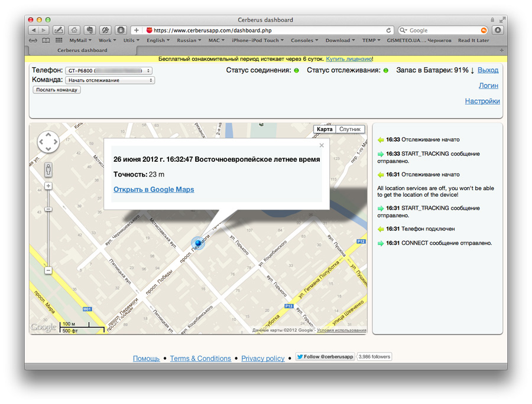Pan the map up with arrow control

click(48, 135)
